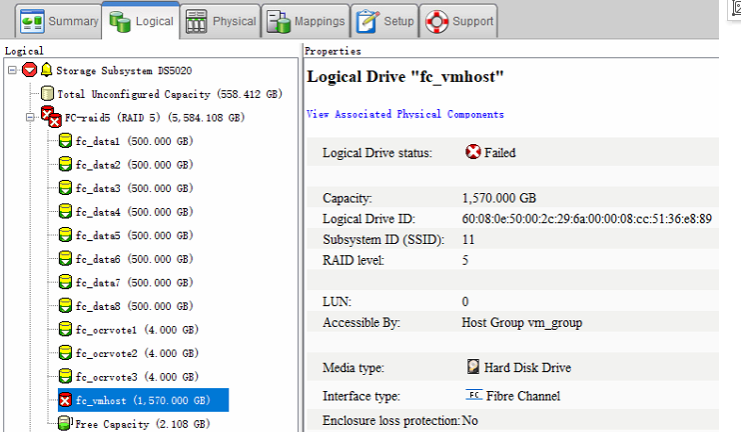The width and height of the screenshot is (741, 433).
Task: Click the Free Capacity disk icon
Action: 65,424
